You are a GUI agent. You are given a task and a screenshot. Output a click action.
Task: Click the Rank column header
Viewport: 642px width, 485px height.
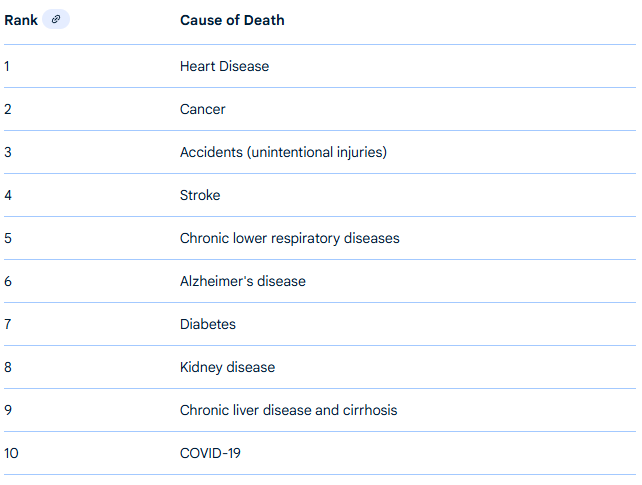click(21, 20)
